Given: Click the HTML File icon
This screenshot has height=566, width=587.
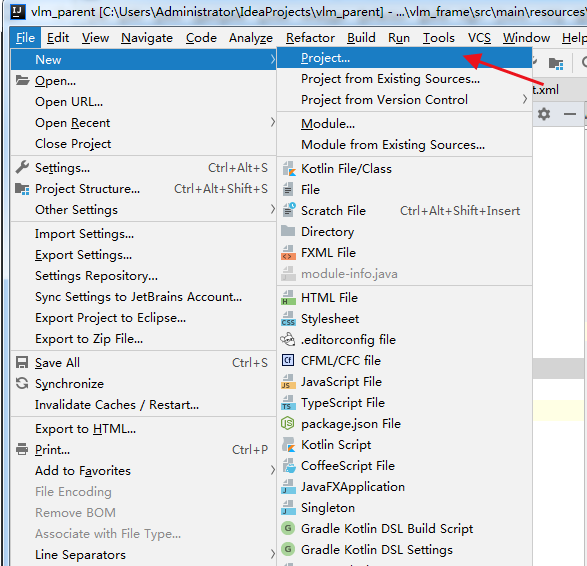Looking at the screenshot, I should (288, 298).
